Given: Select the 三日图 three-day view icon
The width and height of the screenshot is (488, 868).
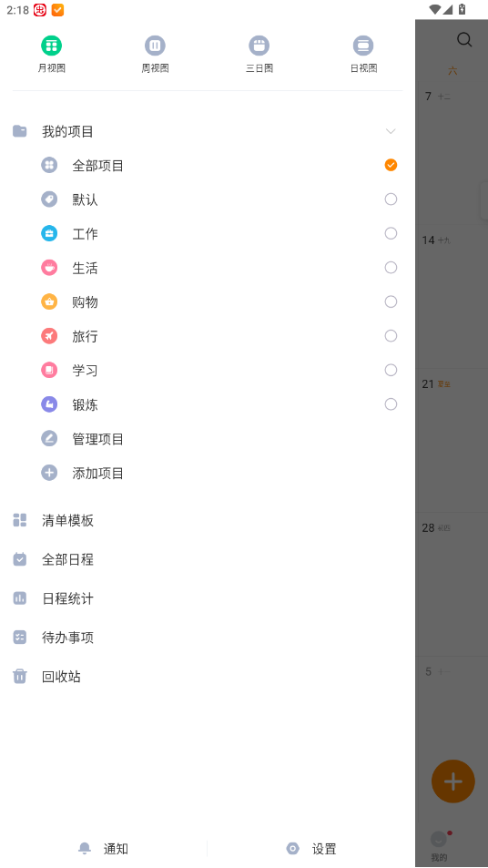Looking at the screenshot, I should tap(259, 46).
